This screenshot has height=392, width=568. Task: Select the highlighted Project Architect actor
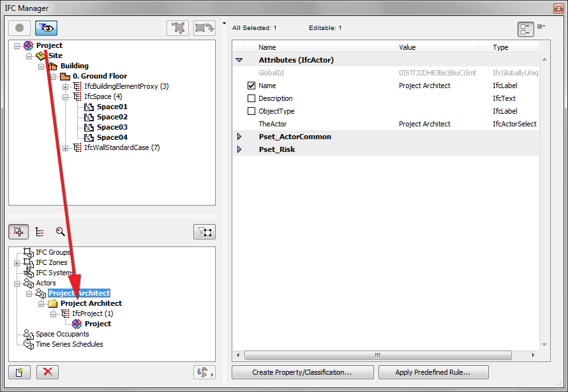79,293
